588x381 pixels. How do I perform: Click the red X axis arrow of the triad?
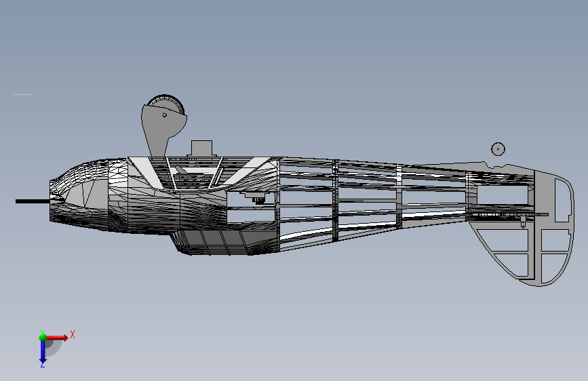coord(56,338)
